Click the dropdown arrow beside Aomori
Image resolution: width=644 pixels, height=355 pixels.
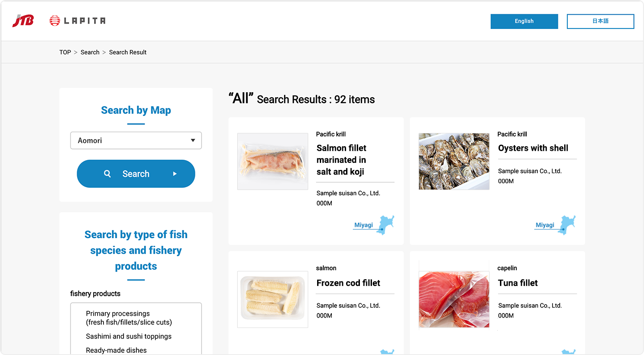(193, 140)
